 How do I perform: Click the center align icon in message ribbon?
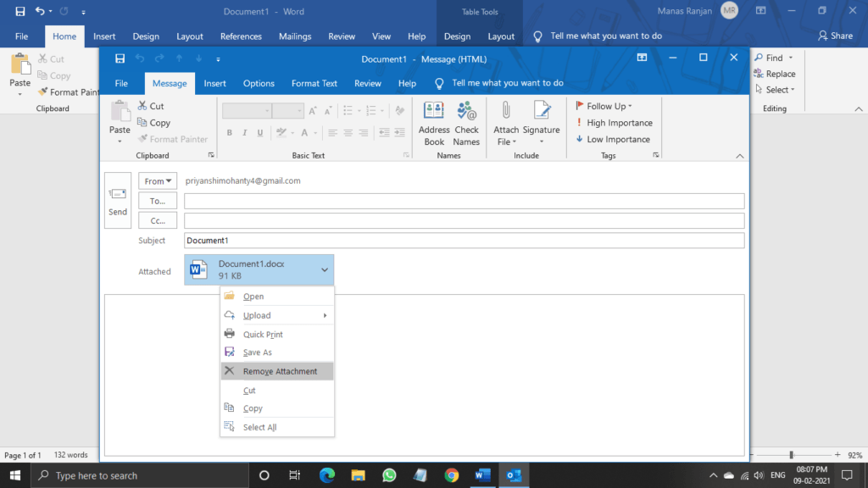coord(348,133)
